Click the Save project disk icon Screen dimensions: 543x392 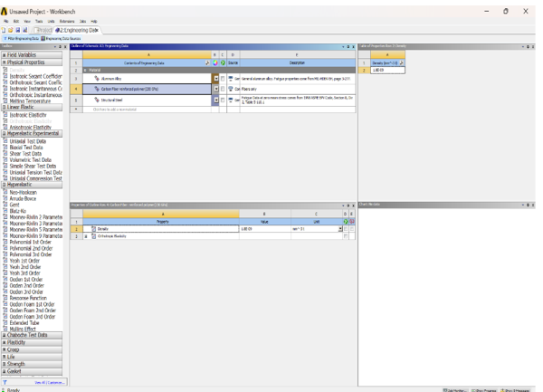coord(18,30)
